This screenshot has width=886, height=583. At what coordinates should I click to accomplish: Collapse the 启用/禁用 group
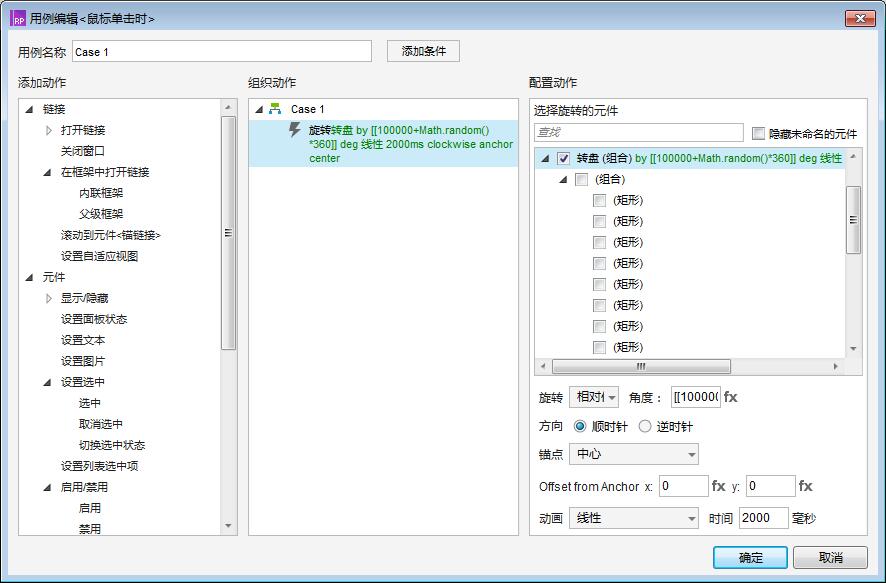(47, 488)
